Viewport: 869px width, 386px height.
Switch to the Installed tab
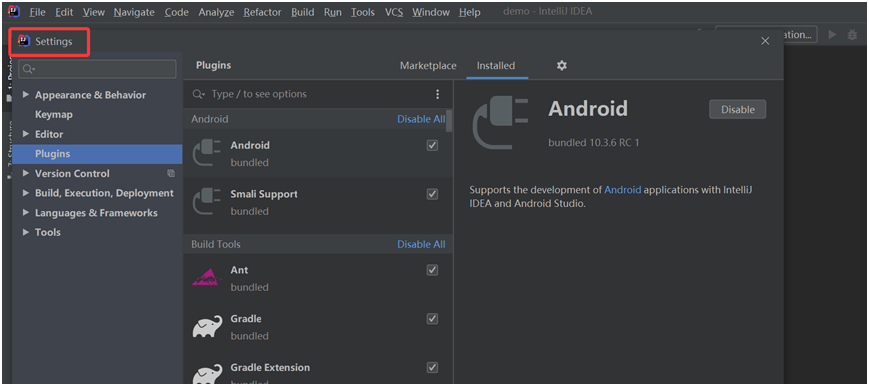tap(496, 65)
